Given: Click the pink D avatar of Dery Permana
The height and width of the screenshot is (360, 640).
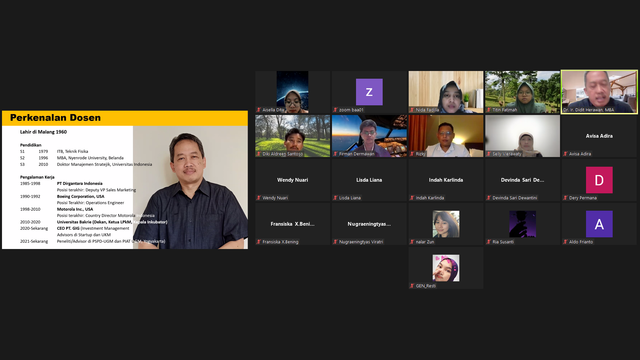Looking at the screenshot, I should [x=599, y=180].
